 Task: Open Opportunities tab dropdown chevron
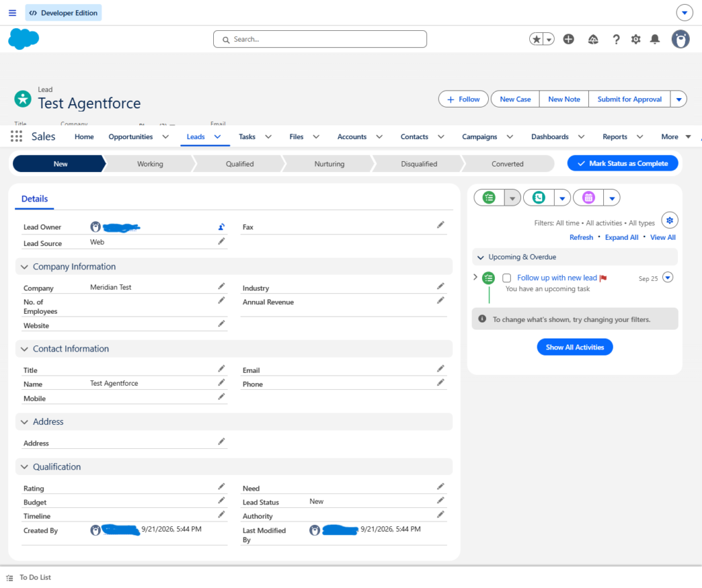click(x=166, y=136)
